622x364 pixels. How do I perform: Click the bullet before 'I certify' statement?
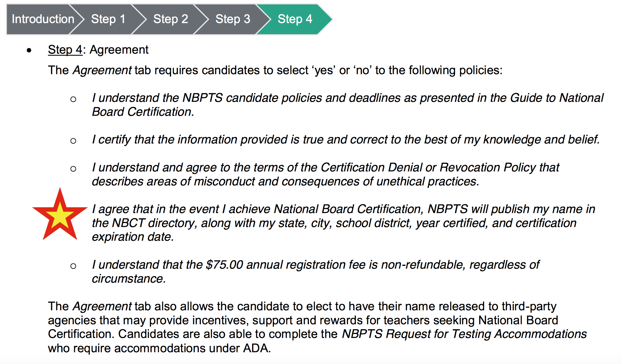click(73, 141)
